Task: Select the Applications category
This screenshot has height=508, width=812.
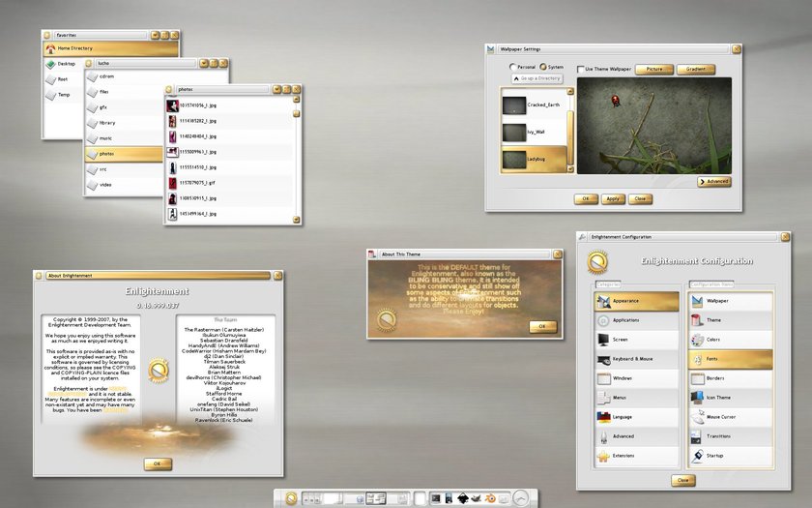Action: pyautogui.click(x=637, y=320)
